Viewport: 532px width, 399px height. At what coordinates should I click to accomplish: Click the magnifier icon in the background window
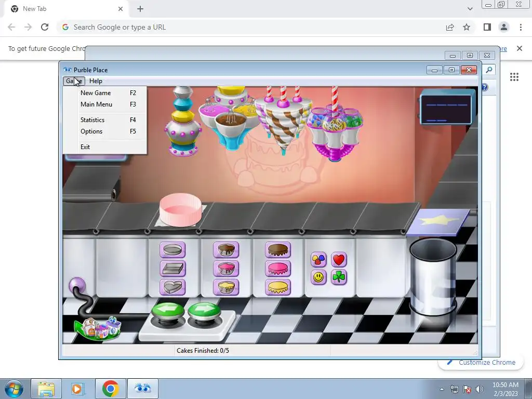click(x=489, y=70)
